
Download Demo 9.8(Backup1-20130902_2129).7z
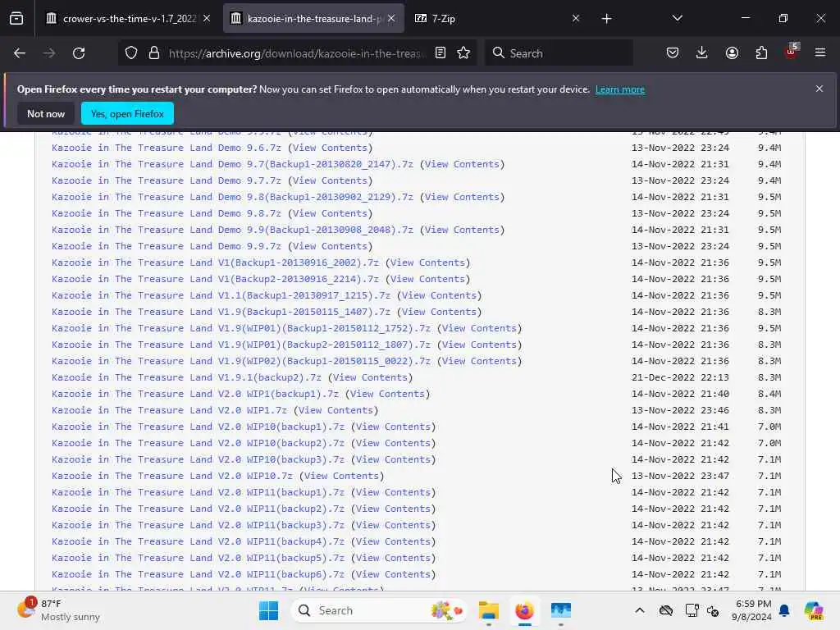(x=232, y=197)
